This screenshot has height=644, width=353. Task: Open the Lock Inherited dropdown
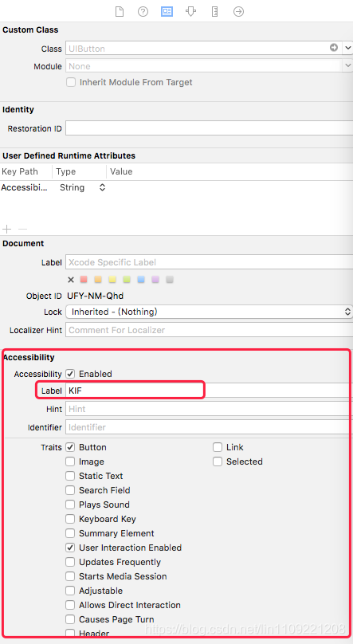click(x=209, y=312)
